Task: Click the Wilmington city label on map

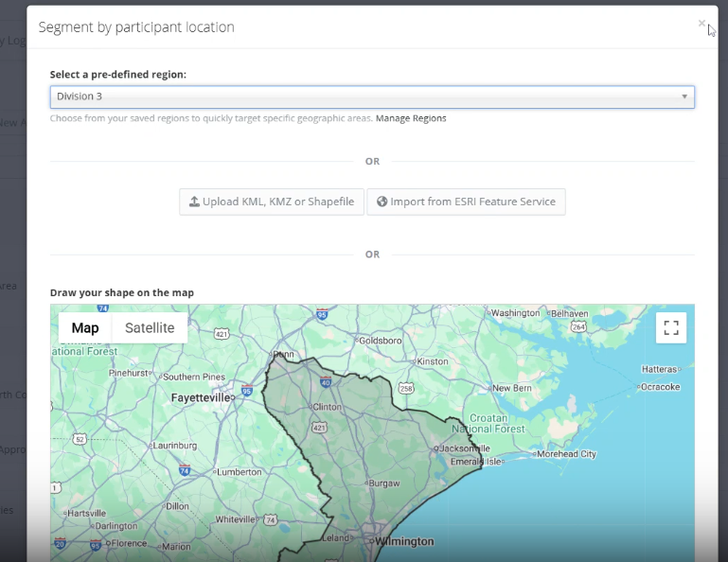Action: pyautogui.click(x=404, y=542)
